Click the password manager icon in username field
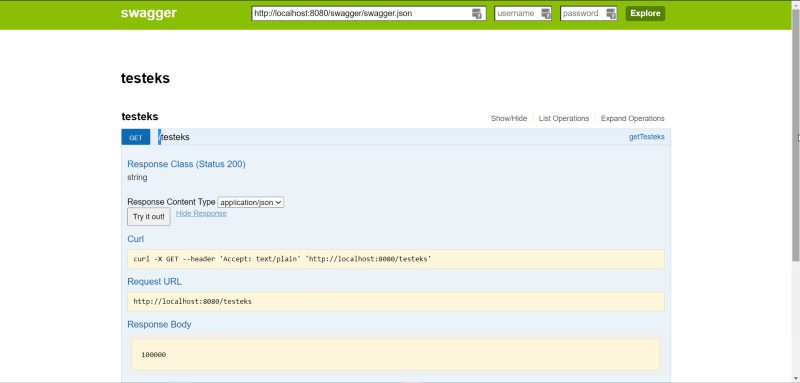The height and width of the screenshot is (383, 800). click(x=545, y=14)
